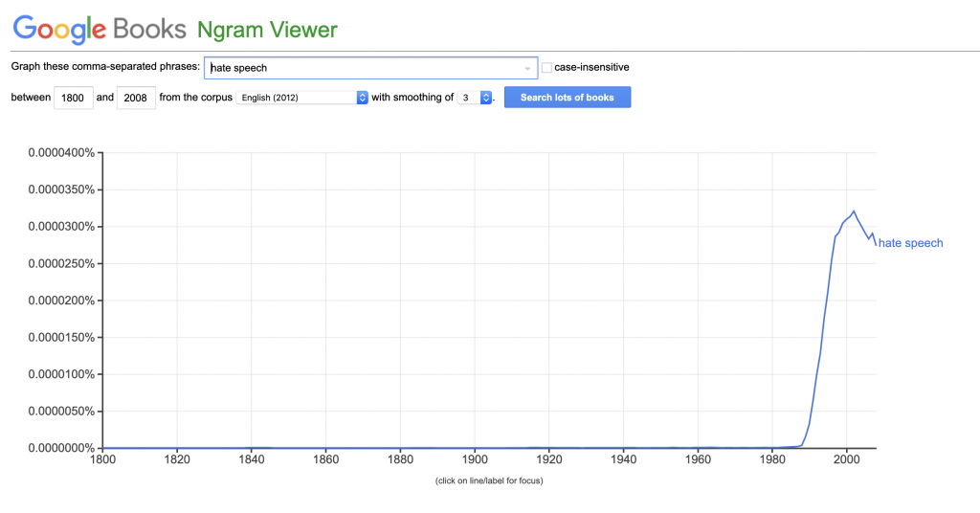Click the 0.0000300% y-axis label

pyautogui.click(x=62, y=227)
